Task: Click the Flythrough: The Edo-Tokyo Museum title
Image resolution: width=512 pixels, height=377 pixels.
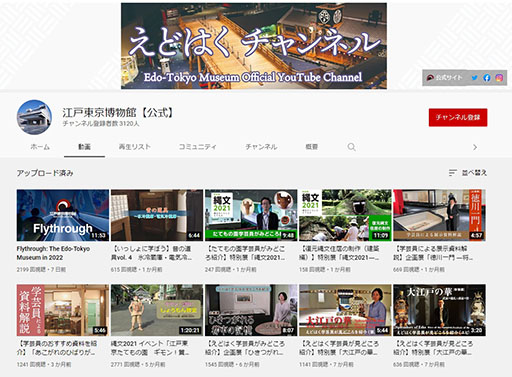Action: (53, 253)
